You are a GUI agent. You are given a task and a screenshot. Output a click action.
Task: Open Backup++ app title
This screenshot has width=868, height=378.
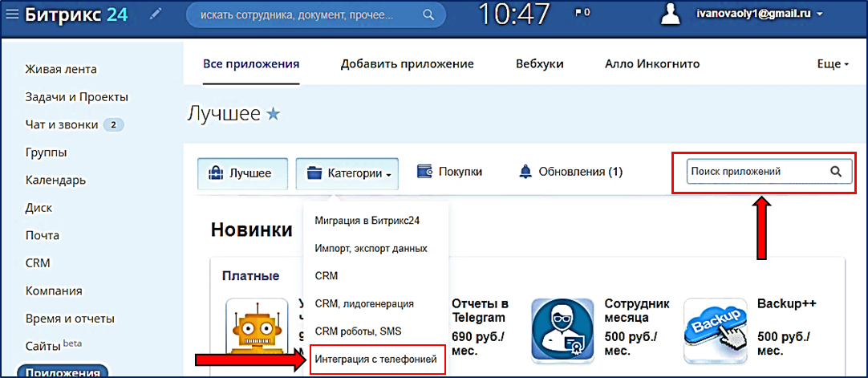pyautogui.click(x=787, y=304)
